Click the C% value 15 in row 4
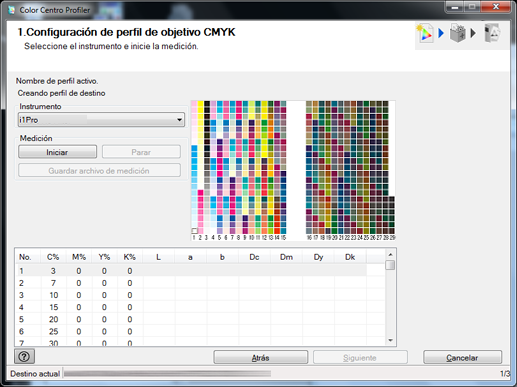 pyautogui.click(x=53, y=307)
